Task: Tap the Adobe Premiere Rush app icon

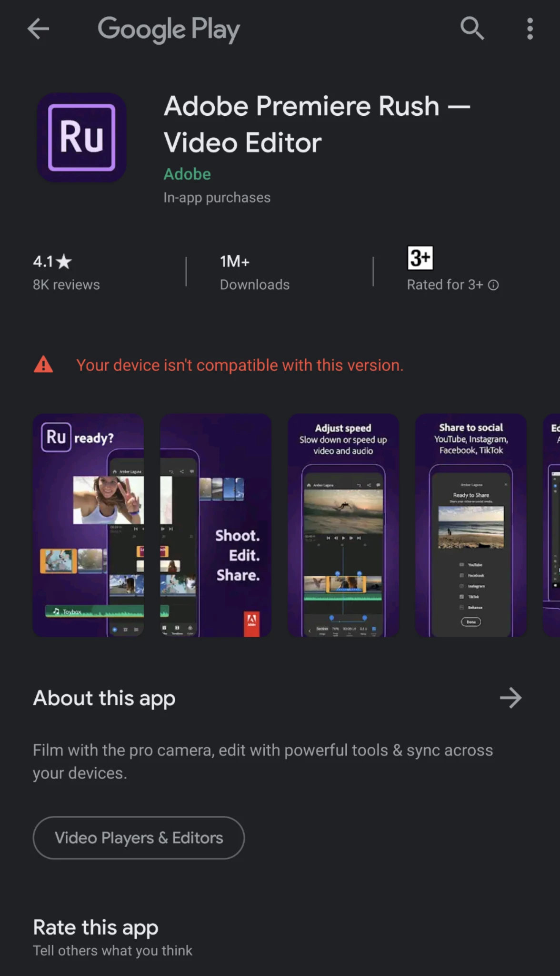Action: tap(81, 137)
